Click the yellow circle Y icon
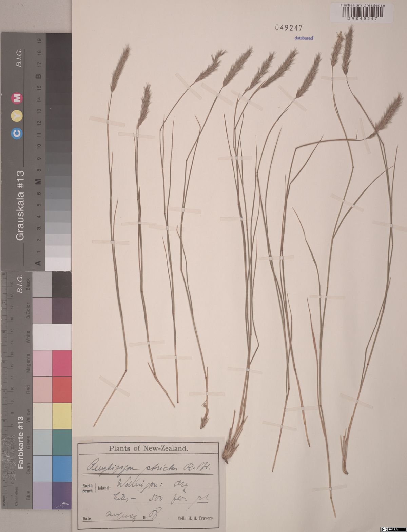 pos(17,116)
